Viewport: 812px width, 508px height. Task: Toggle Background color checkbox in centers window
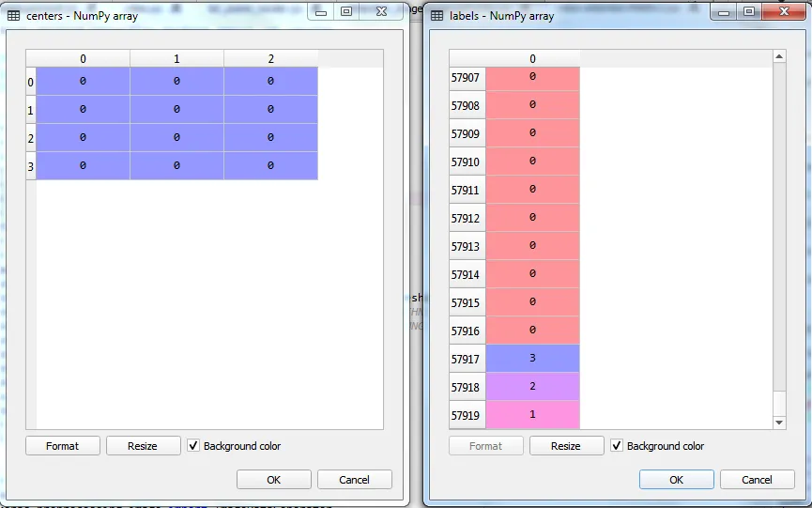[193, 446]
